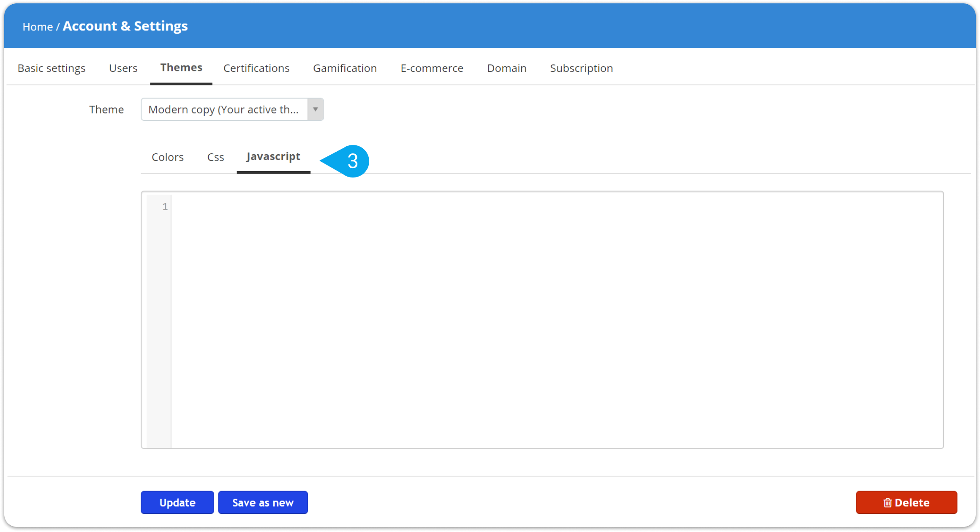Open the Gamification tab
Screen dimensions: 980x532
[345, 68]
